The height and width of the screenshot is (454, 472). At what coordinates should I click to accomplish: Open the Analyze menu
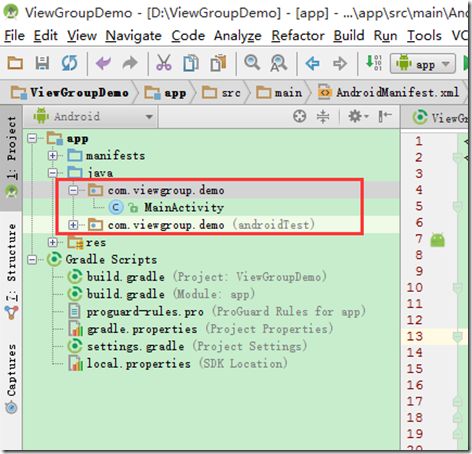click(x=238, y=36)
